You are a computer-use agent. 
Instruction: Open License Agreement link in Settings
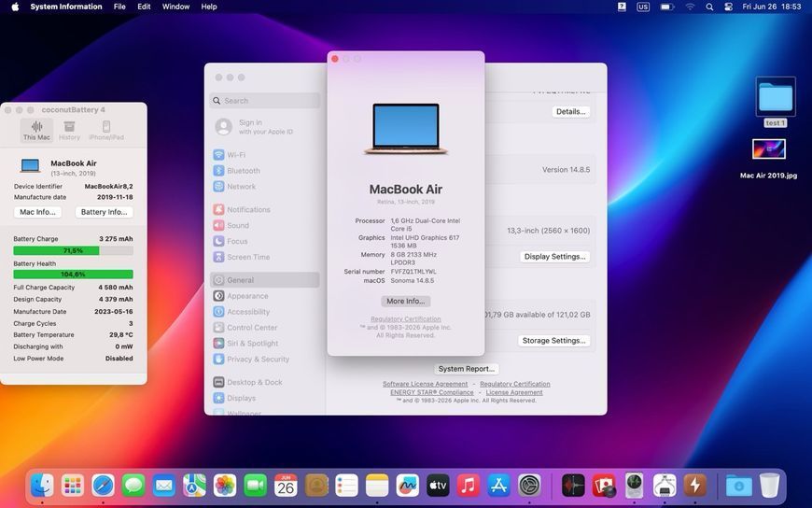pyautogui.click(x=514, y=392)
